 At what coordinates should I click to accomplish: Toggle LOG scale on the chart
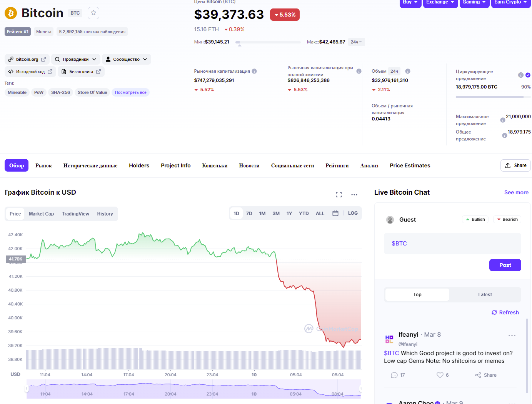(353, 213)
